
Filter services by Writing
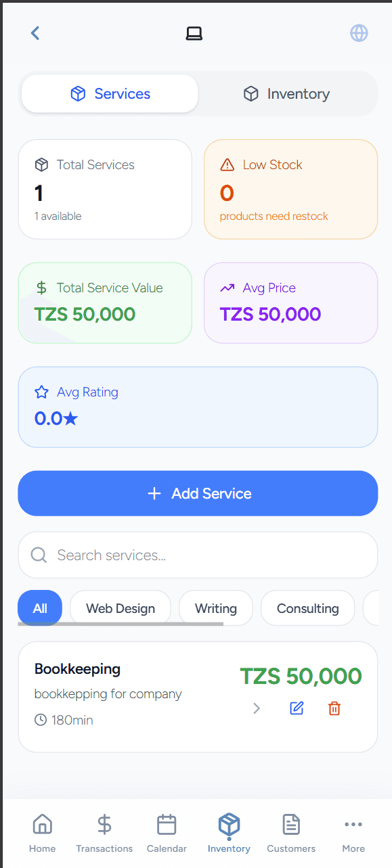click(x=215, y=608)
